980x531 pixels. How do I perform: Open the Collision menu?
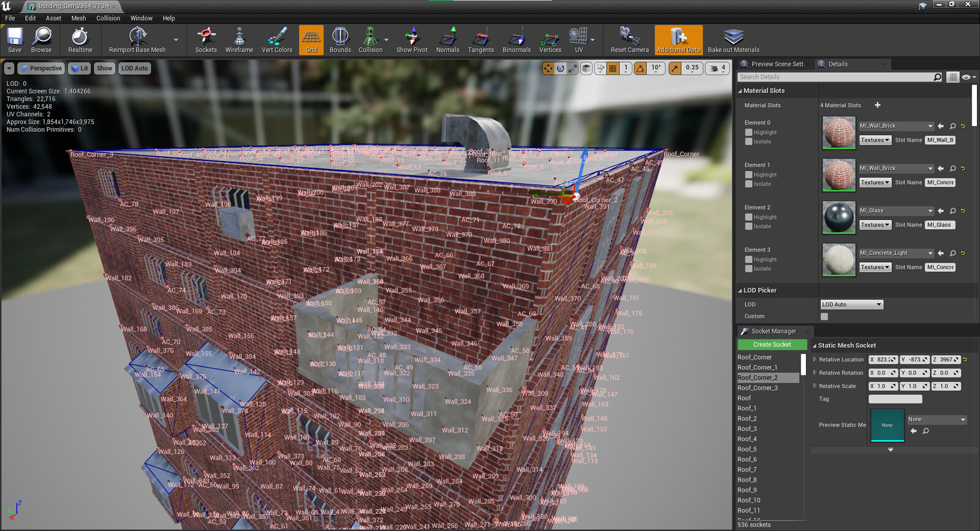click(108, 18)
